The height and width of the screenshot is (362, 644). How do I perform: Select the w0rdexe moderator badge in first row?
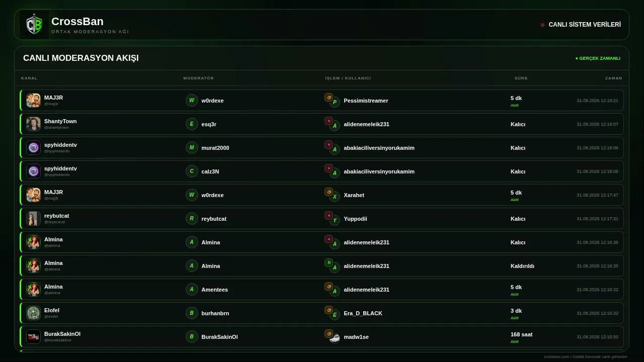pyautogui.click(x=192, y=100)
